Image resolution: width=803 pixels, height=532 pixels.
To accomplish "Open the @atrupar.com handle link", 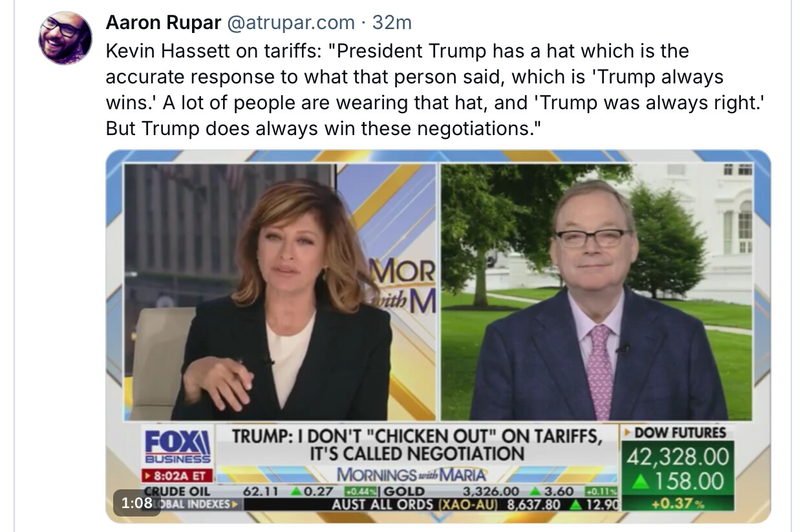I will point(291,23).
